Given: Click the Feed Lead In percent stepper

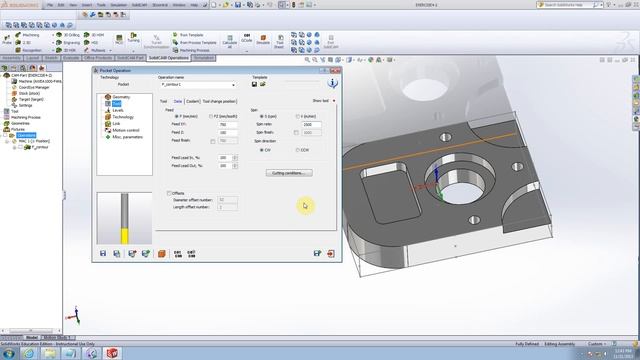Looking at the screenshot, I should (x=235, y=158).
